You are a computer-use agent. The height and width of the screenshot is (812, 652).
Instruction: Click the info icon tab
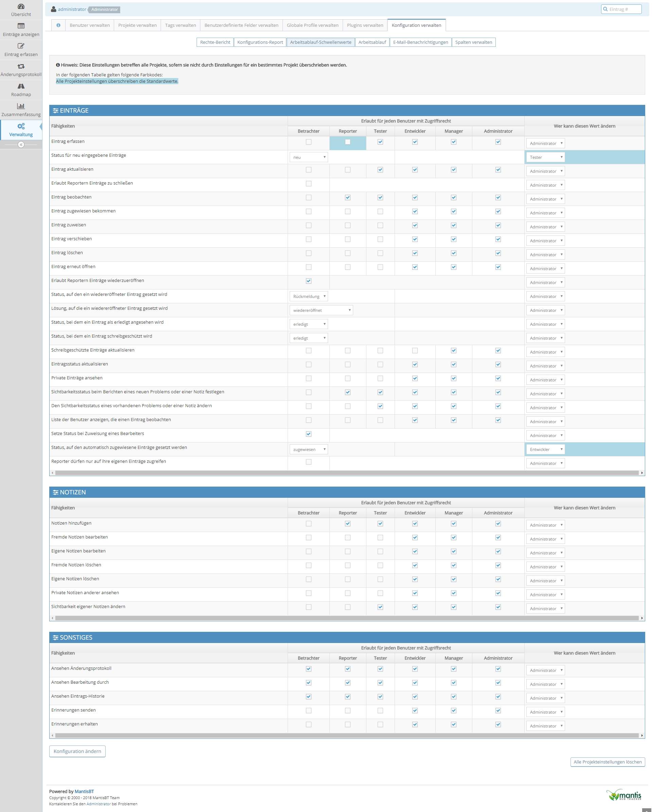58,25
